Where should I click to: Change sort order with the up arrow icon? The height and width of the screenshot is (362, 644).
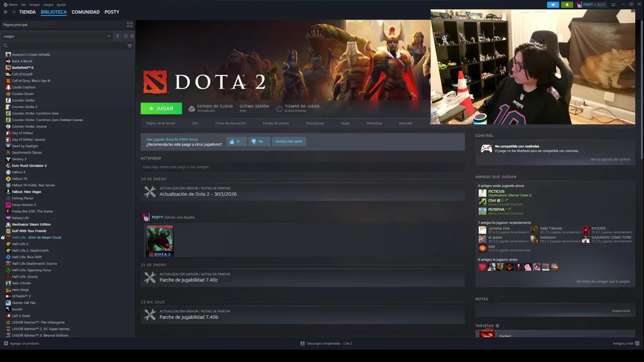(118, 36)
